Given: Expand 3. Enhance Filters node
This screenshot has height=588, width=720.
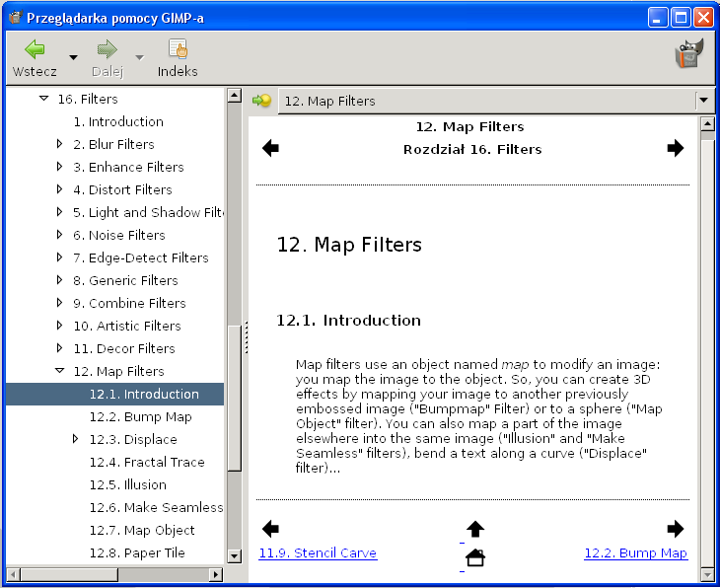Looking at the screenshot, I should [60, 167].
